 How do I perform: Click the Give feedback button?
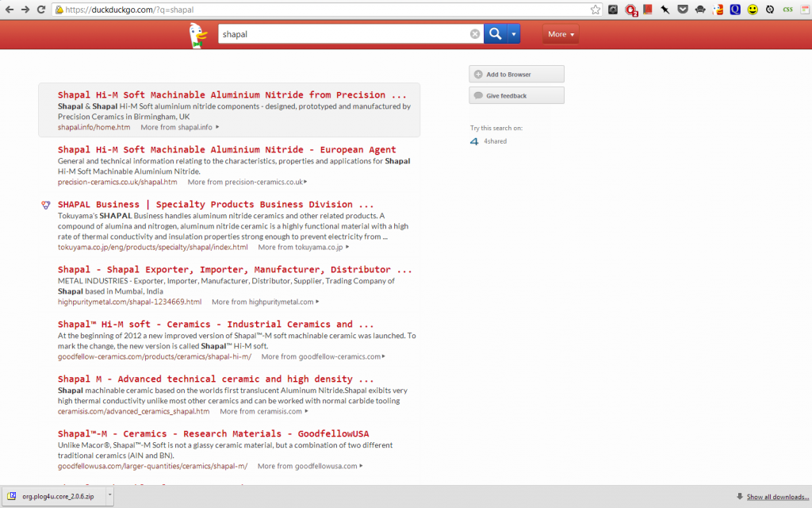click(x=517, y=95)
